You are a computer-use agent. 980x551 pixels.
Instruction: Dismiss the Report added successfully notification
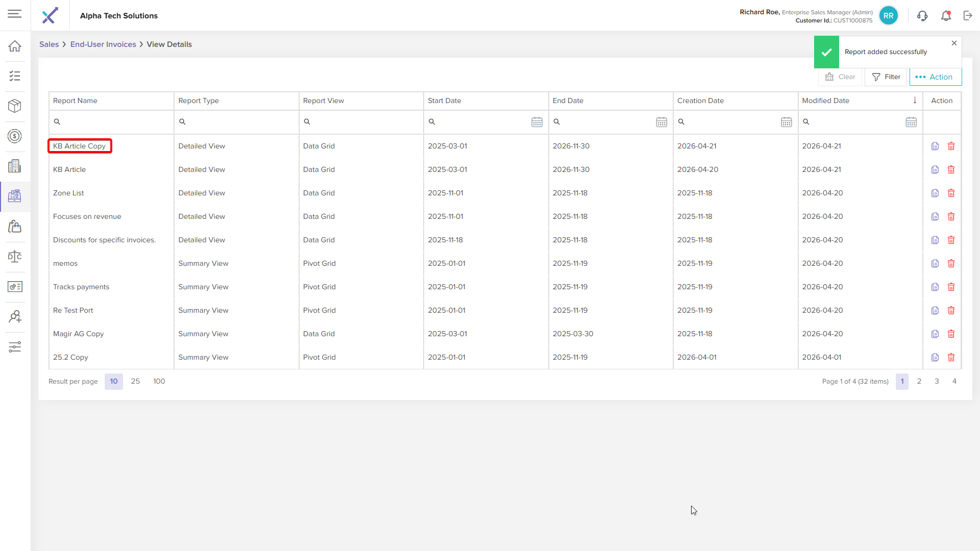click(x=954, y=43)
